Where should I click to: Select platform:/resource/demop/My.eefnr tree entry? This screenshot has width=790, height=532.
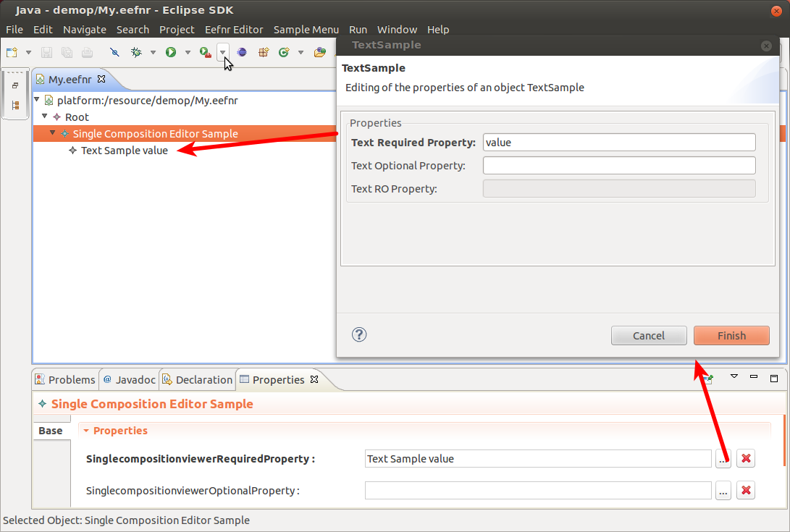pyautogui.click(x=147, y=101)
